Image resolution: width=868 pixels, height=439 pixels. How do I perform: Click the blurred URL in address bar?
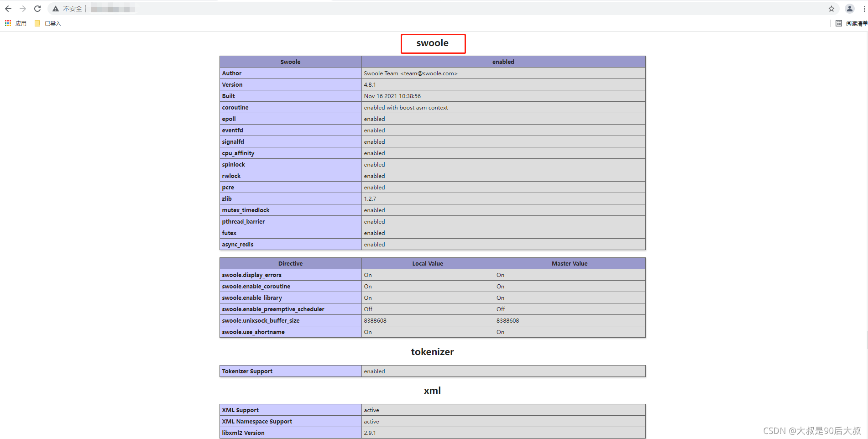point(113,9)
